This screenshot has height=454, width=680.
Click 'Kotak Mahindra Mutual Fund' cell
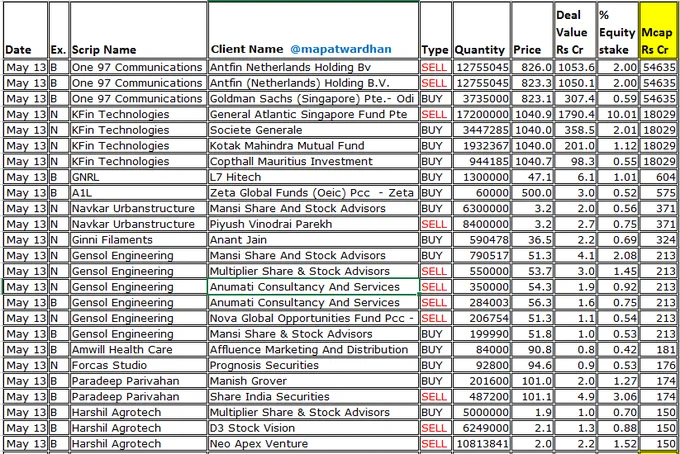coord(314,146)
